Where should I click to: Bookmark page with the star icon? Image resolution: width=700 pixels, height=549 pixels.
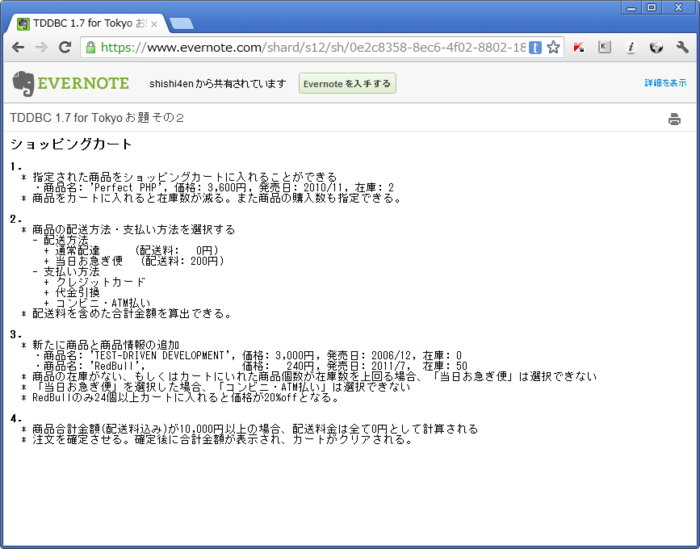click(553, 47)
